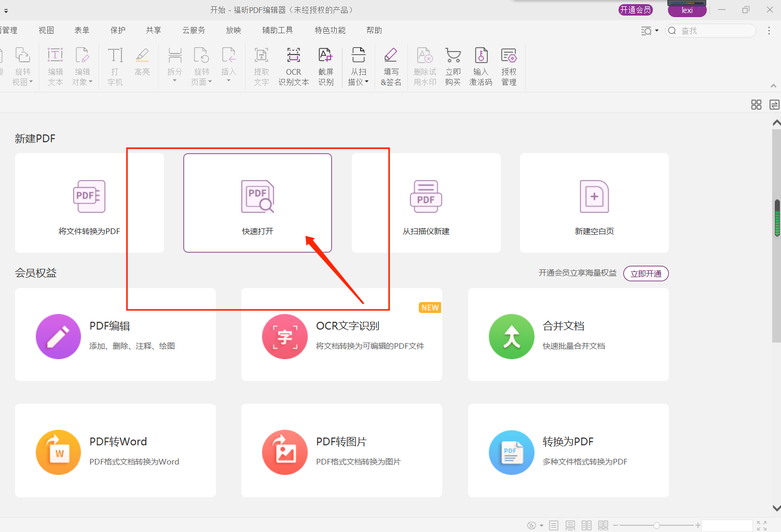This screenshot has height=532, width=781.
Task: Open the vertical three-dot menu
Action: click(x=769, y=31)
